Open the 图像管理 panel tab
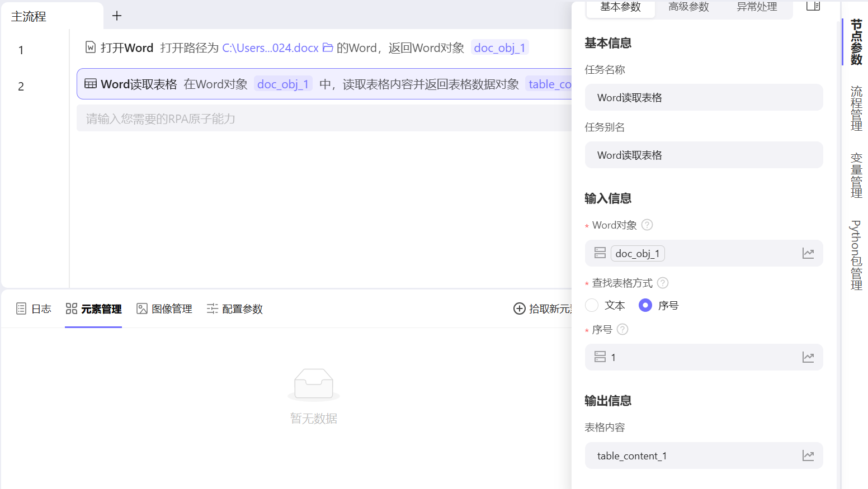 164,308
